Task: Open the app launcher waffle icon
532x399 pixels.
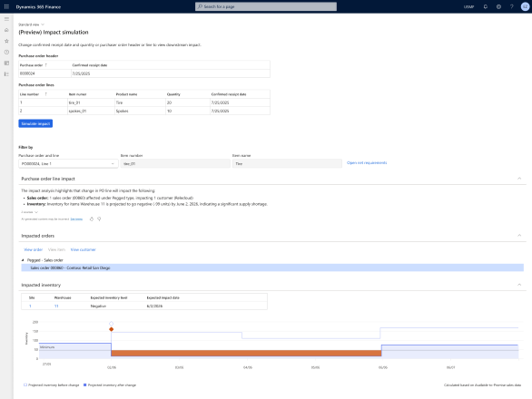Action: click(x=6, y=6)
